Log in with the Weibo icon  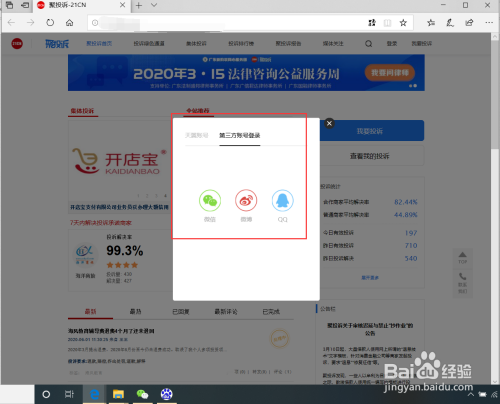pos(246,201)
